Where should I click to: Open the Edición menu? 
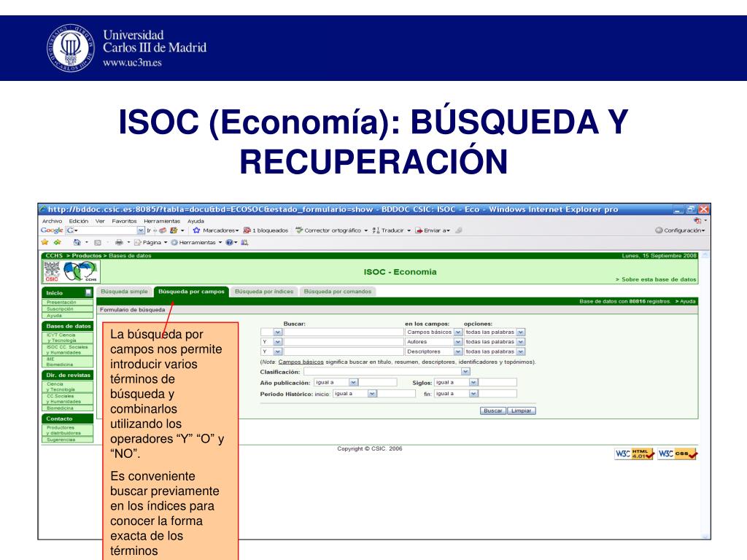[x=79, y=221]
